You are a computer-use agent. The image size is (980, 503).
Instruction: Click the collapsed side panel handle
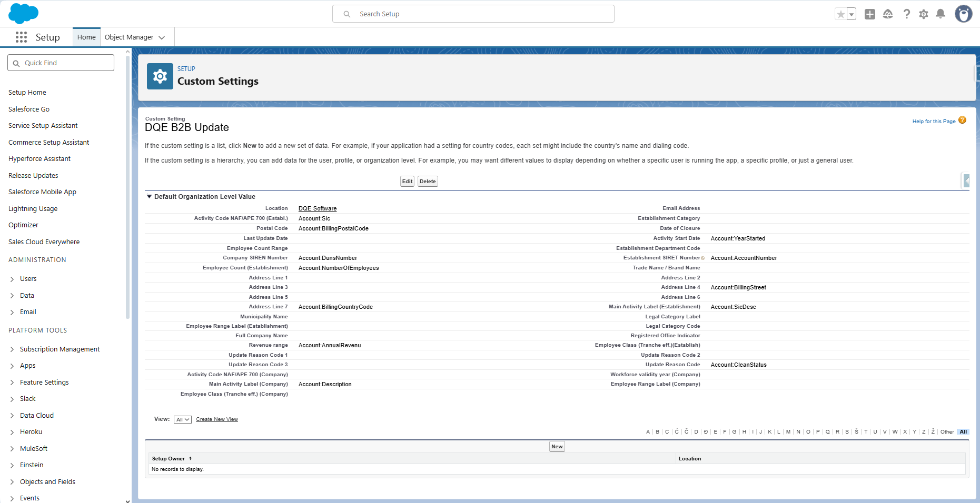pyautogui.click(x=966, y=181)
